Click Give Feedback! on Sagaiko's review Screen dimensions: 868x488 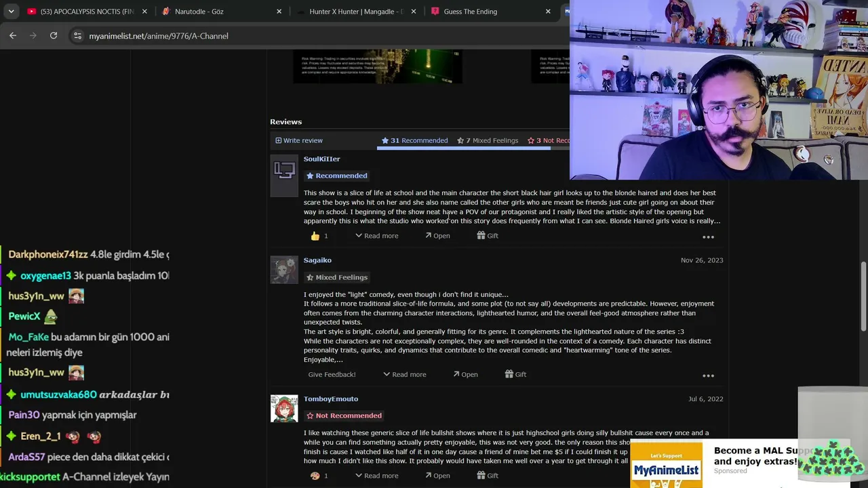point(332,374)
